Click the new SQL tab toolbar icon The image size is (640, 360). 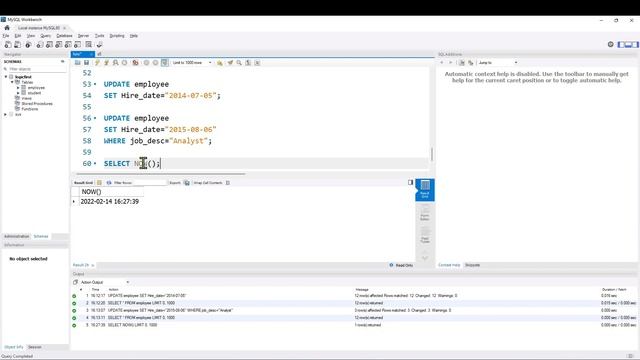tap(8, 44)
